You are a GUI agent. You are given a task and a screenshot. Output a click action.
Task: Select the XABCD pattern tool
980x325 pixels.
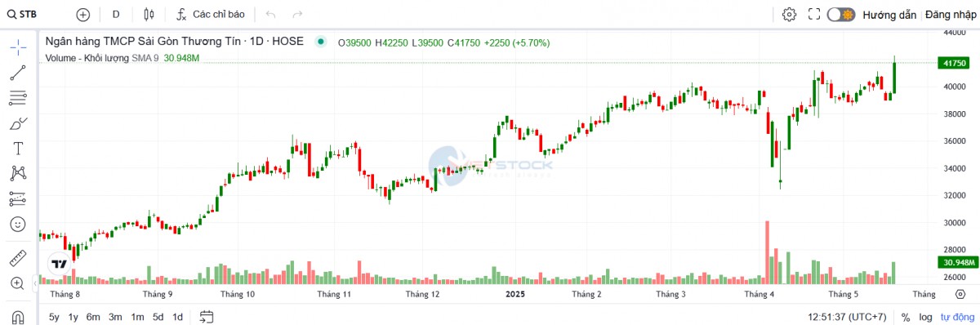[17, 173]
